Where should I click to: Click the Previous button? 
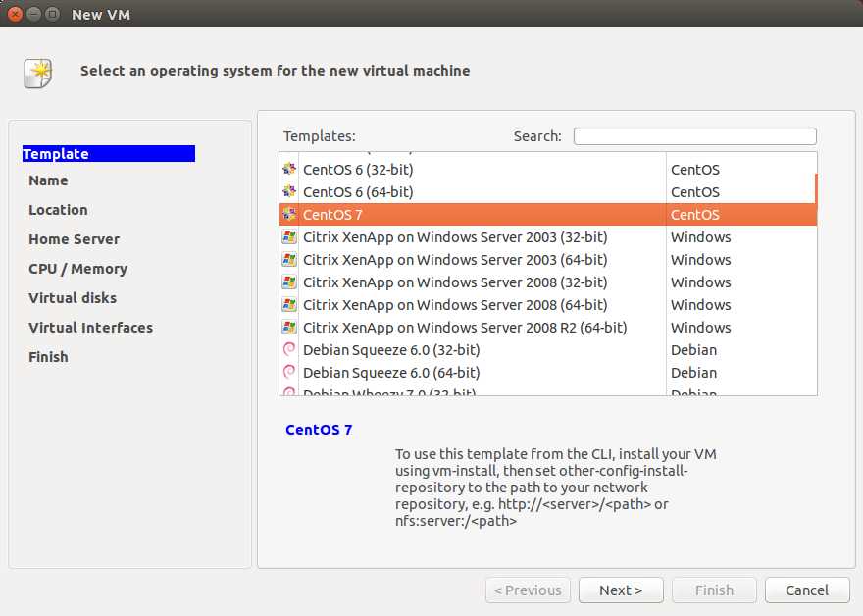tap(528, 590)
